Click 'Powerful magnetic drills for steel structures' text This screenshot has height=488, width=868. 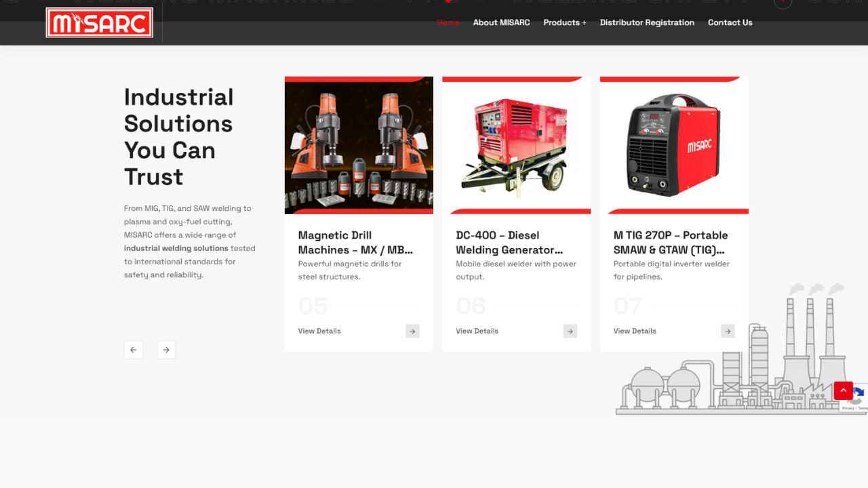pyautogui.click(x=350, y=270)
